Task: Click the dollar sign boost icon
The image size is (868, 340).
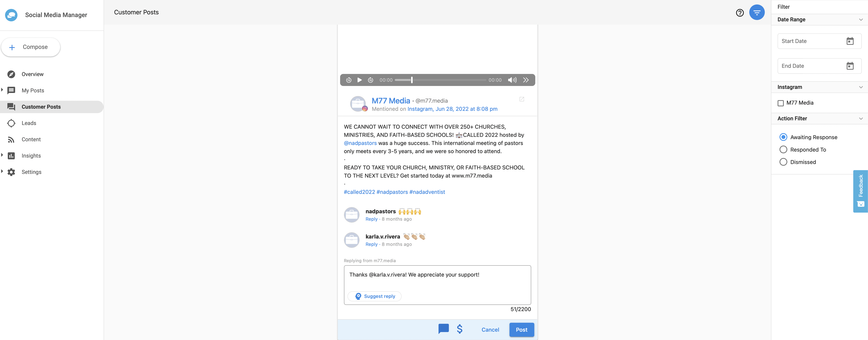Action: click(x=460, y=329)
